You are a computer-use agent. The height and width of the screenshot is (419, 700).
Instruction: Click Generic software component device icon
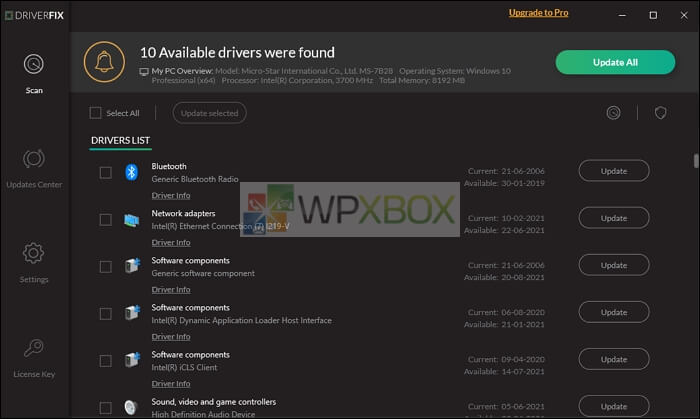132,266
